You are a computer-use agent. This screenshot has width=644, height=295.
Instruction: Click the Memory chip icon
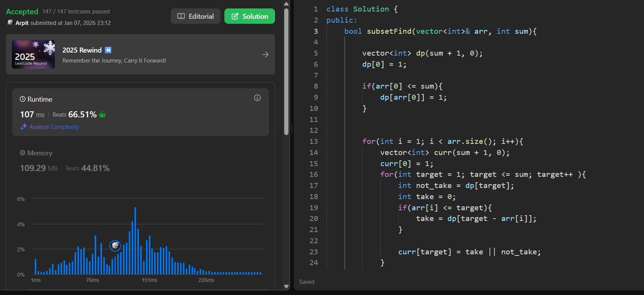23,153
